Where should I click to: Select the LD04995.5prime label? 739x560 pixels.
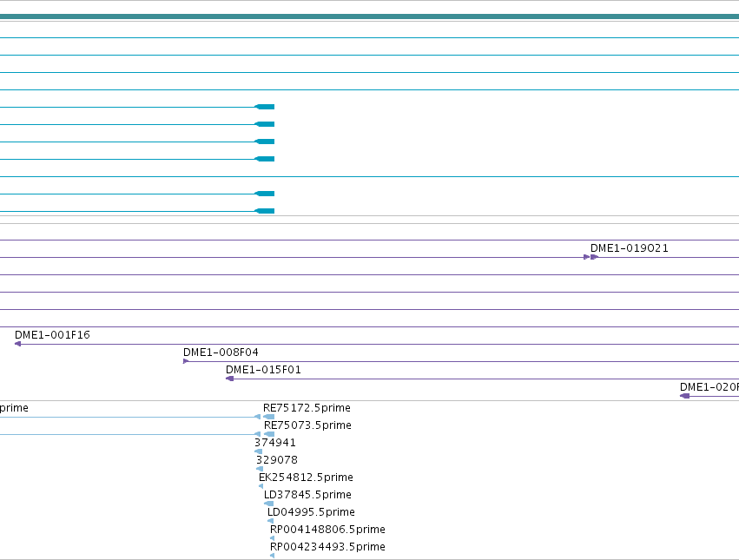[311, 512]
